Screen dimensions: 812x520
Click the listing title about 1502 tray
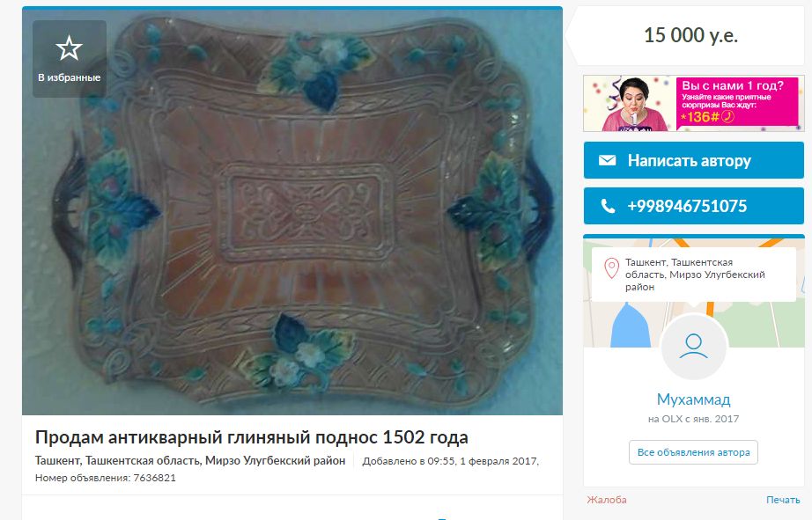(252, 437)
